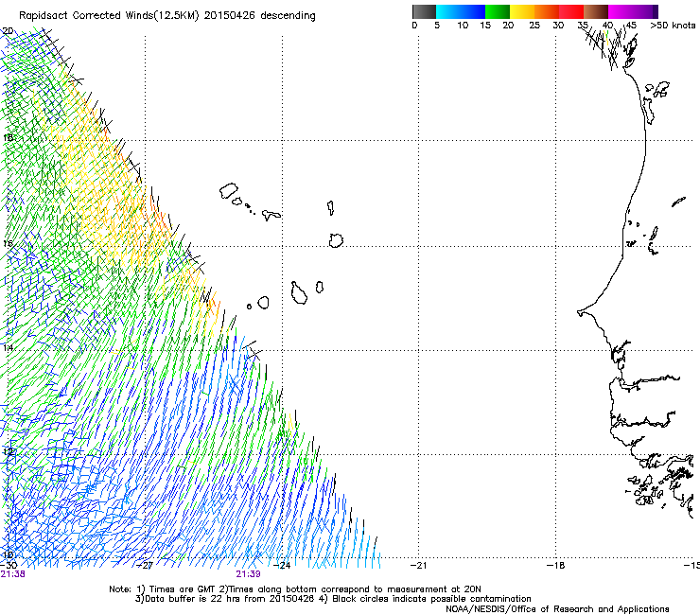This screenshot has height=615, width=700.
Task: Click the Rapidscat Corrected Winds title text
Action: pyautogui.click(x=167, y=16)
